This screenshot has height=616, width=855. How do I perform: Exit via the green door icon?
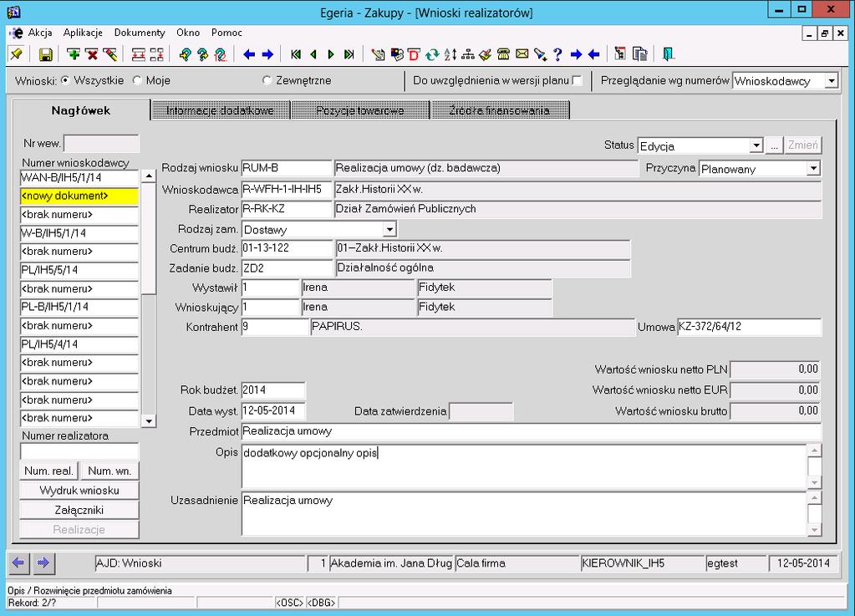click(668, 54)
